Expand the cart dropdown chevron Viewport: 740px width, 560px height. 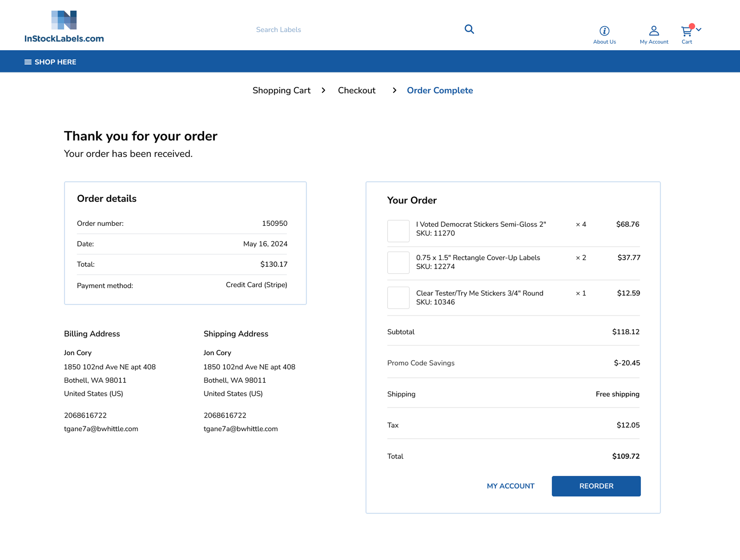[699, 29]
